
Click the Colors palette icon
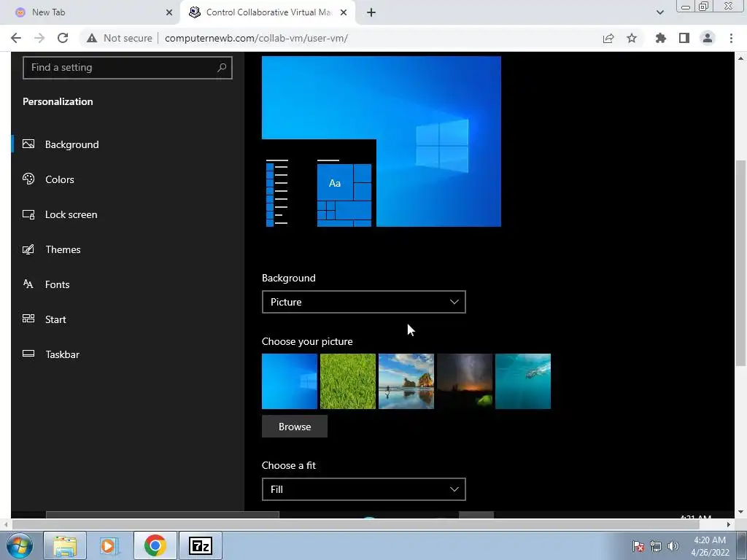point(28,179)
